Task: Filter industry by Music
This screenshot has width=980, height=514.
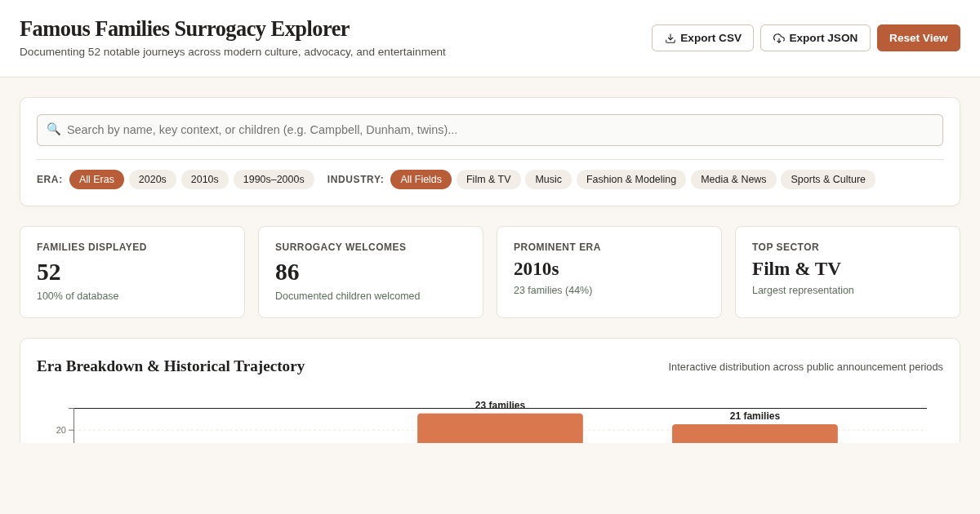Action: tap(549, 179)
